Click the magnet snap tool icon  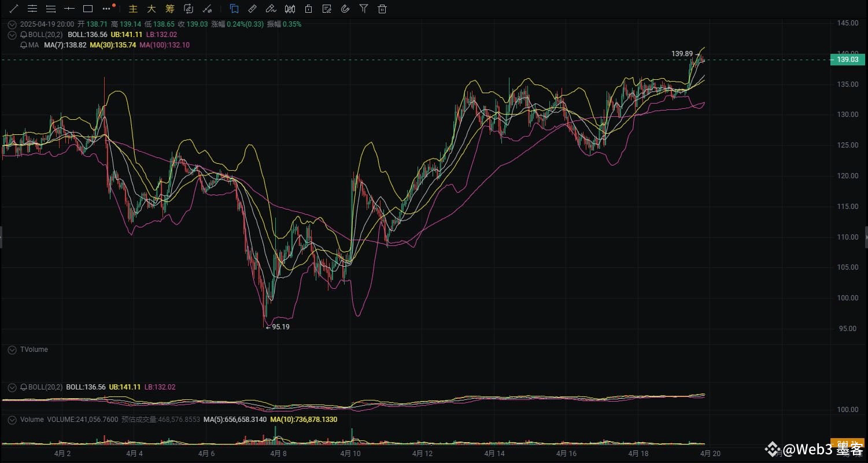click(x=345, y=9)
